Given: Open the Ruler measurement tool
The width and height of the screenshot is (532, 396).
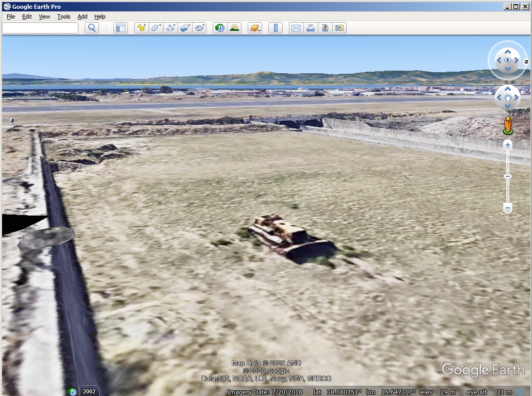Looking at the screenshot, I should 276,27.
